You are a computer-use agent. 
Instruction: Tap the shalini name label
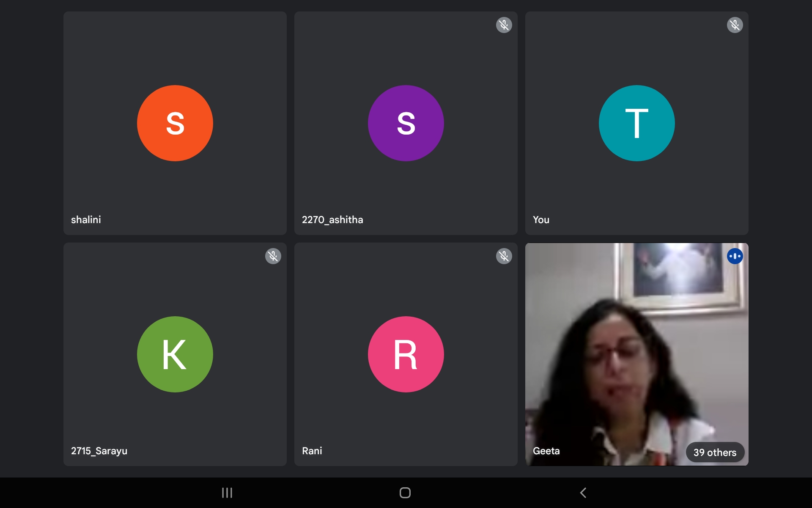pyautogui.click(x=86, y=220)
